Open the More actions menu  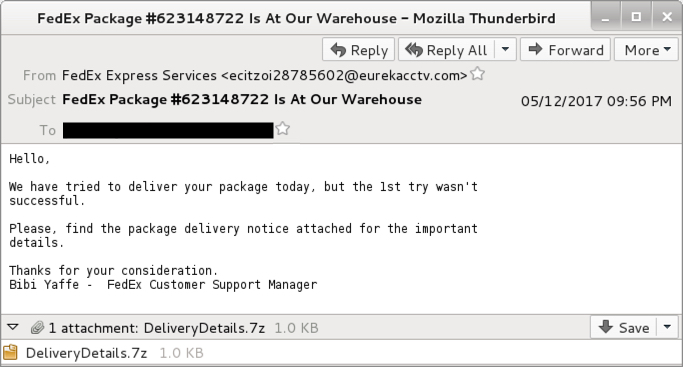click(646, 50)
